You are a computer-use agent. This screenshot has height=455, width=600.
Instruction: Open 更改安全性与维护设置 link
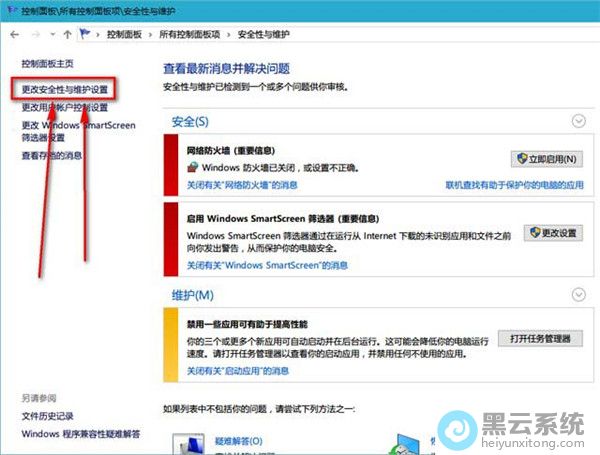click(x=65, y=89)
